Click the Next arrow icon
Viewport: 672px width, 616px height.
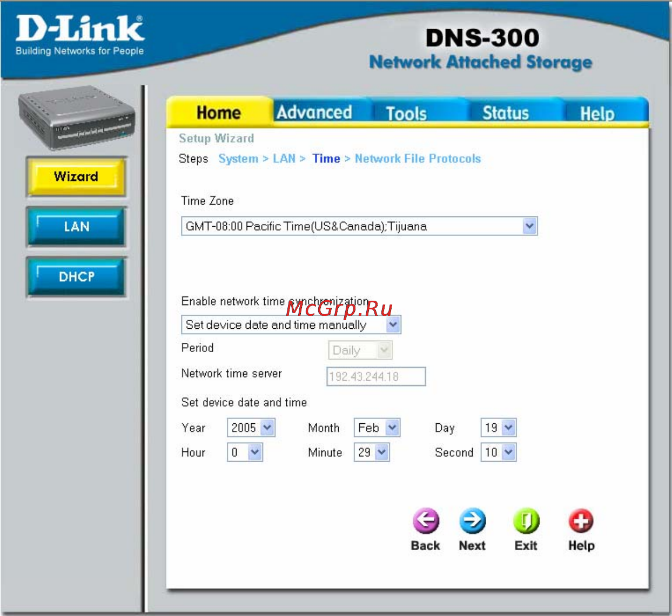[x=472, y=521]
